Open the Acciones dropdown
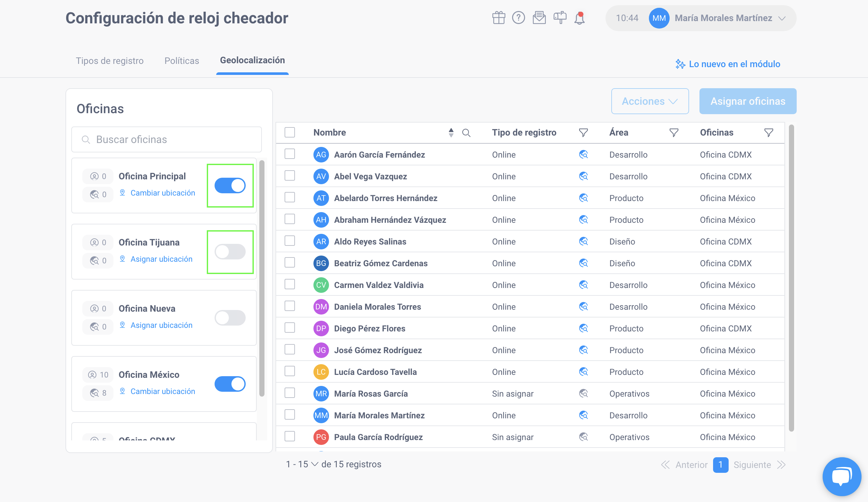This screenshot has height=502, width=868. 650,101
